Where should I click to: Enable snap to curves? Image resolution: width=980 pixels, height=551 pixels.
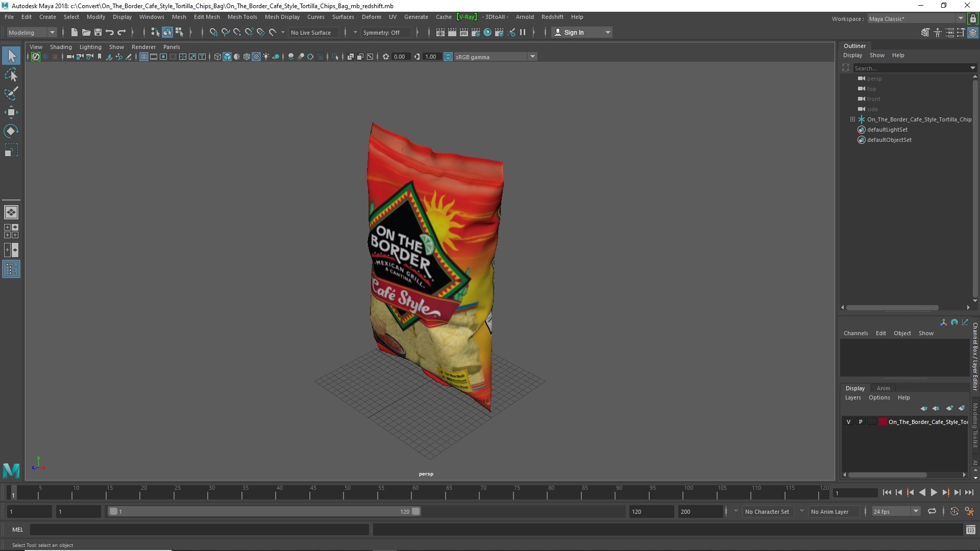tap(225, 32)
